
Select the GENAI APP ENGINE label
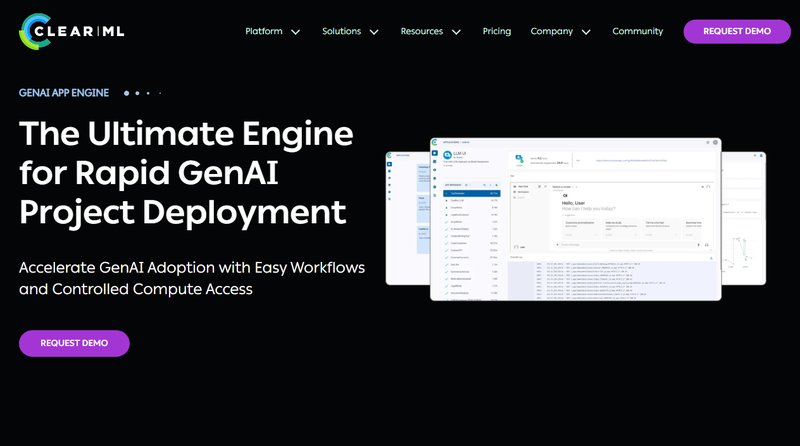click(65, 92)
